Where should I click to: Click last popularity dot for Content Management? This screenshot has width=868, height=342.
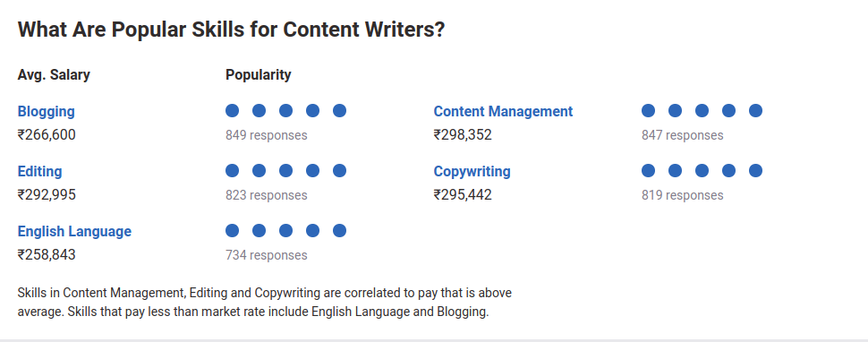click(755, 111)
